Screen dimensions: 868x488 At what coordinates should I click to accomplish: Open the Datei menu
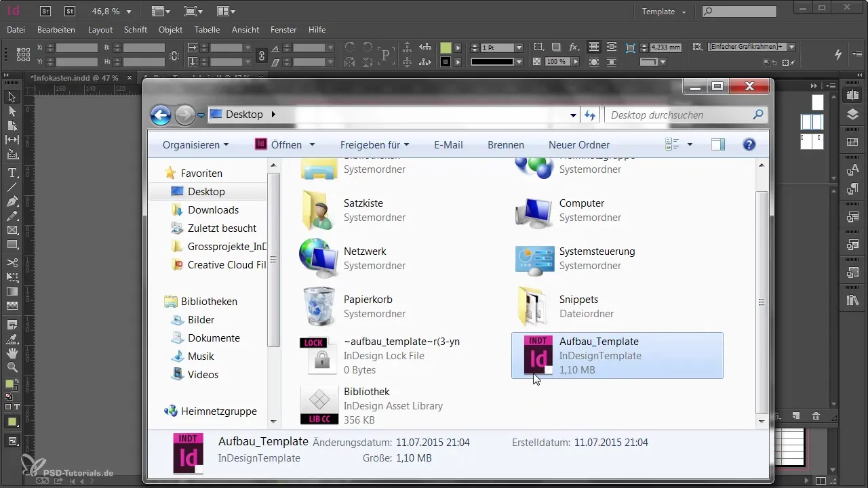pos(16,30)
